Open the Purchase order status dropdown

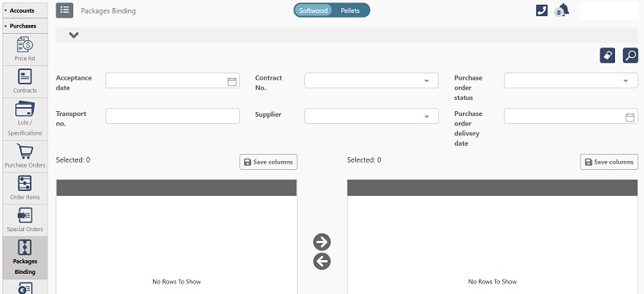[x=571, y=81]
